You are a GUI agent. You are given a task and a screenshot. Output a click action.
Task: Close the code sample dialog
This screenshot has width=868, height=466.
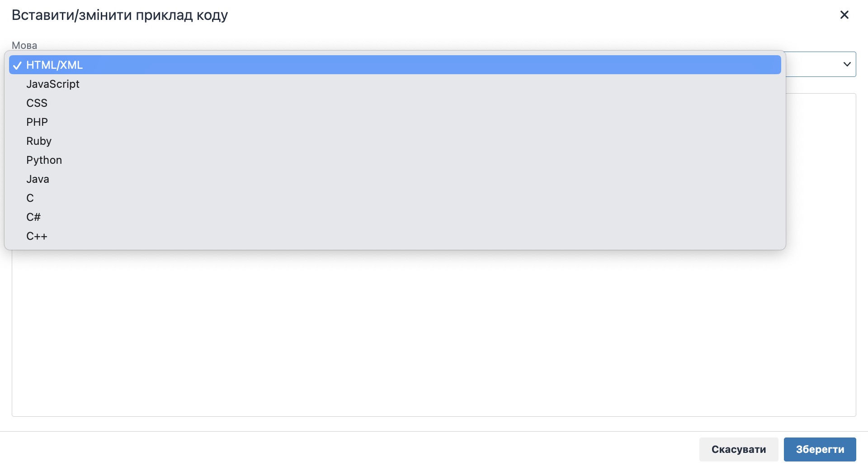(x=844, y=15)
